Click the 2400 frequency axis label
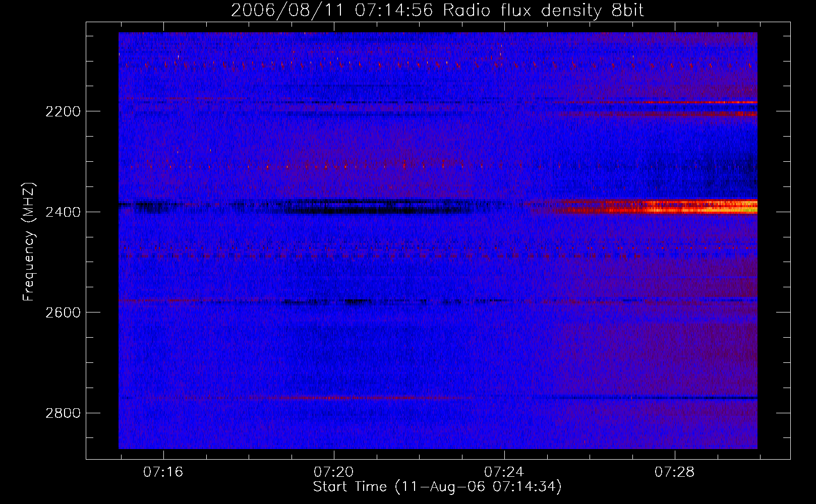 click(63, 212)
